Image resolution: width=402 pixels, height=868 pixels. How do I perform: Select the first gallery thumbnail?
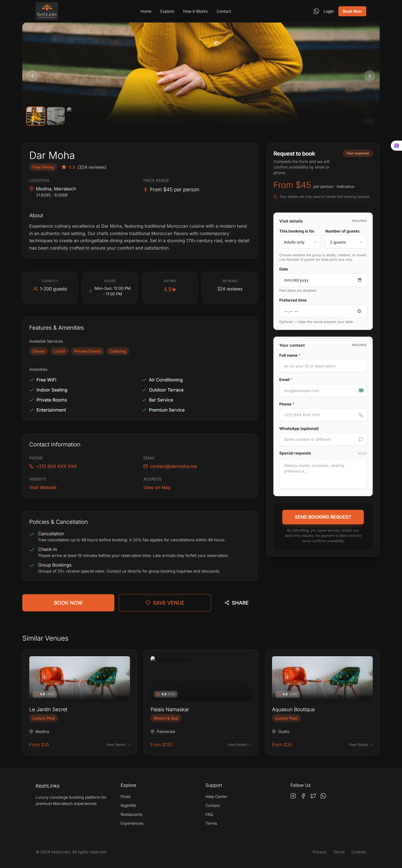36,116
